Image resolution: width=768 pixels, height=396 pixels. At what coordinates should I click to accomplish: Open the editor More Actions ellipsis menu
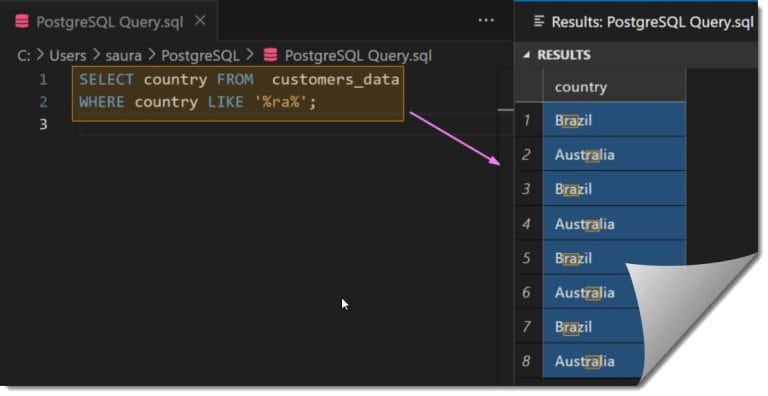pos(486,21)
